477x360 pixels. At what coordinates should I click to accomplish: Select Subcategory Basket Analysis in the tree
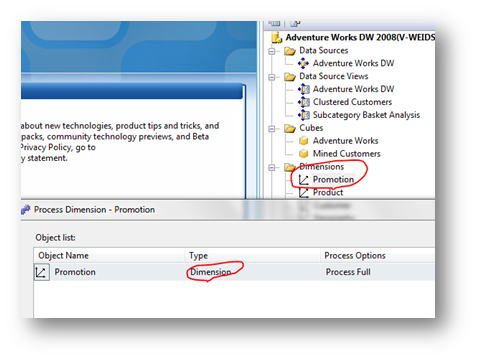click(x=366, y=115)
